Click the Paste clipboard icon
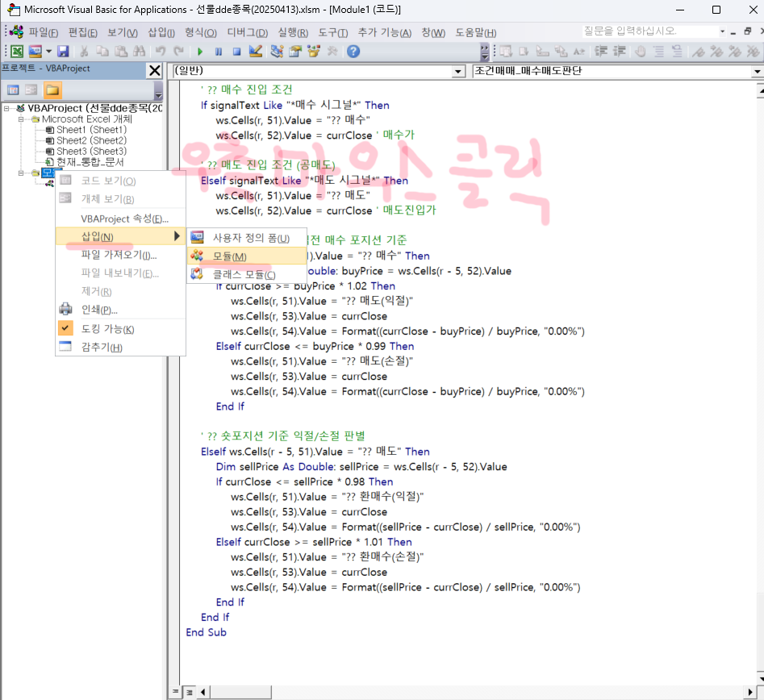The height and width of the screenshot is (700, 764). (x=120, y=51)
